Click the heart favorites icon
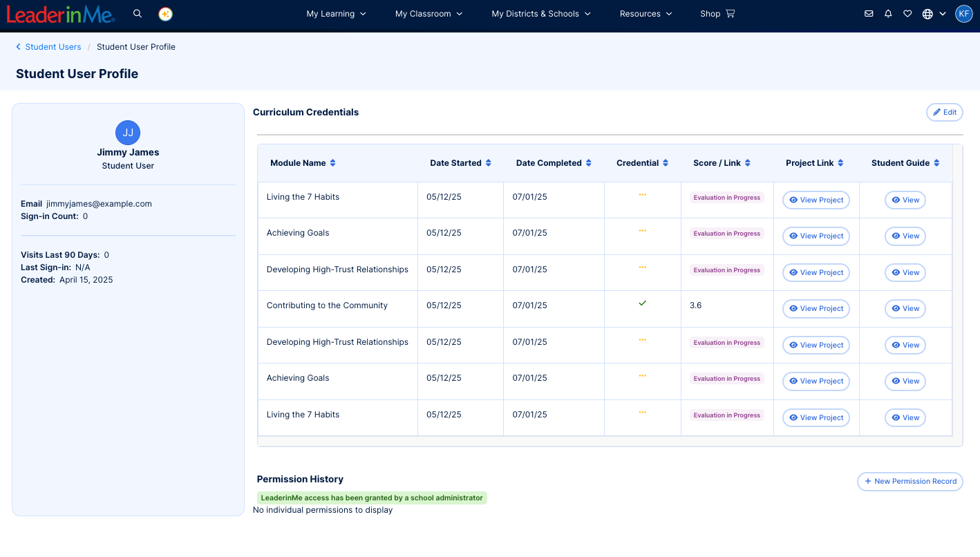980x557 pixels. click(907, 14)
